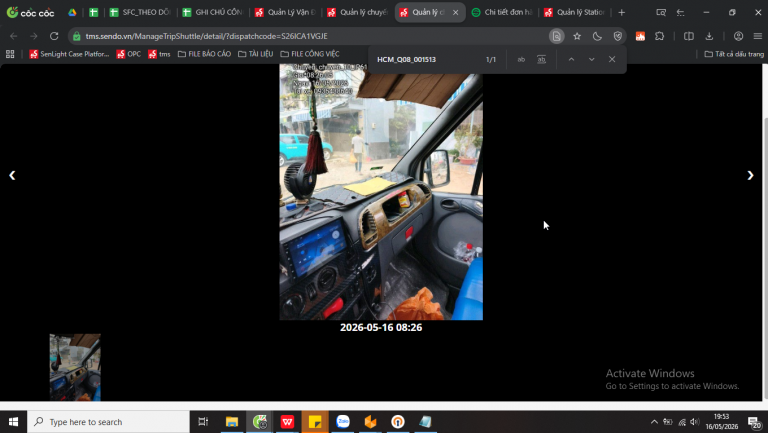Close the active Quản lý tab
The image size is (768, 433).
click(456, 12)
